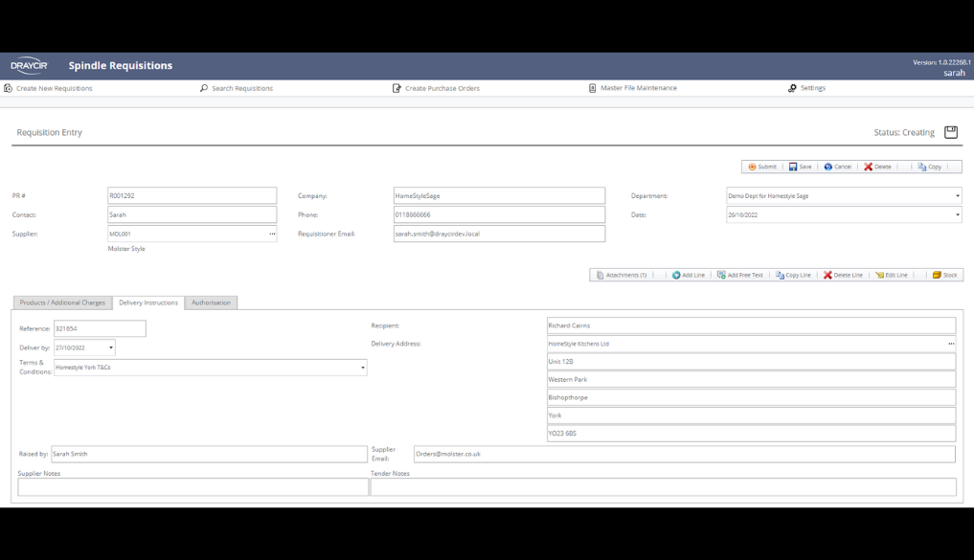Open Stock lookup
The width and height of the screenshot is (974, 560).
(x=945, y=275)
